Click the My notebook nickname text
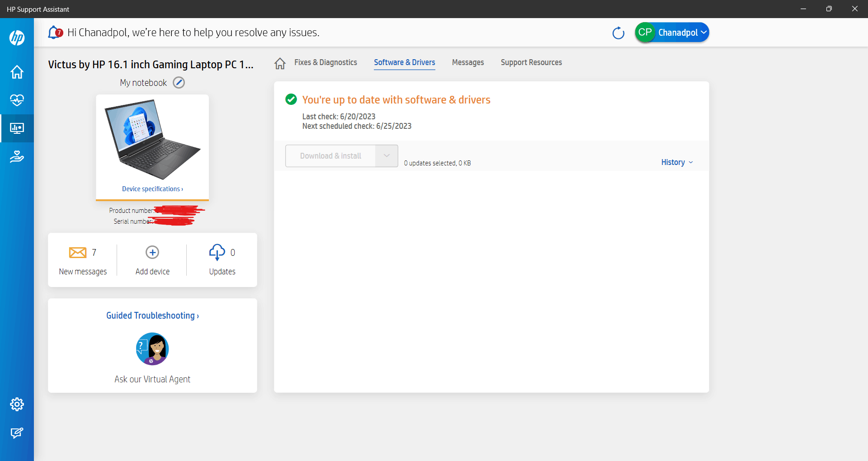Image resolution: width=868 pixels, height=461 pixels. (x=143, y=83)
